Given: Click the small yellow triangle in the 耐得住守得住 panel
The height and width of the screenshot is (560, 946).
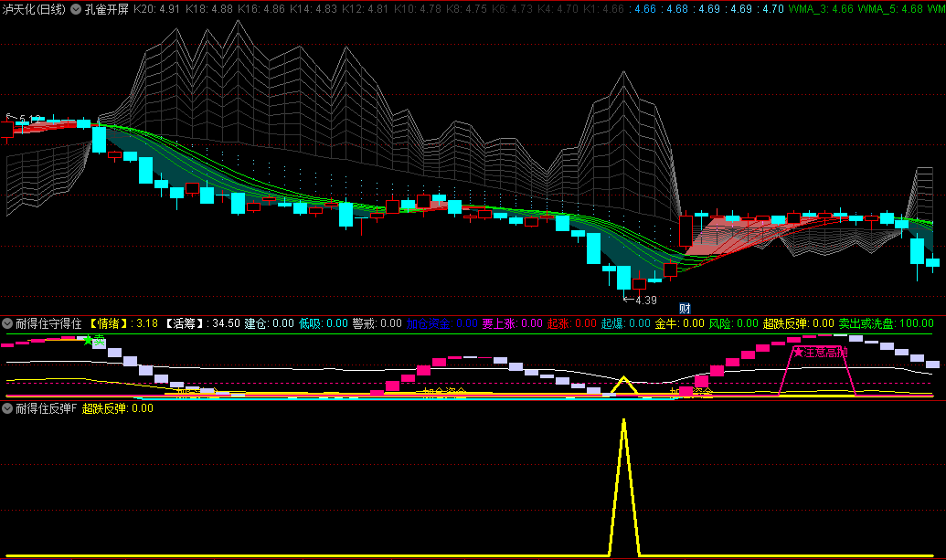Looking at the screenshot, I should 624,386.
